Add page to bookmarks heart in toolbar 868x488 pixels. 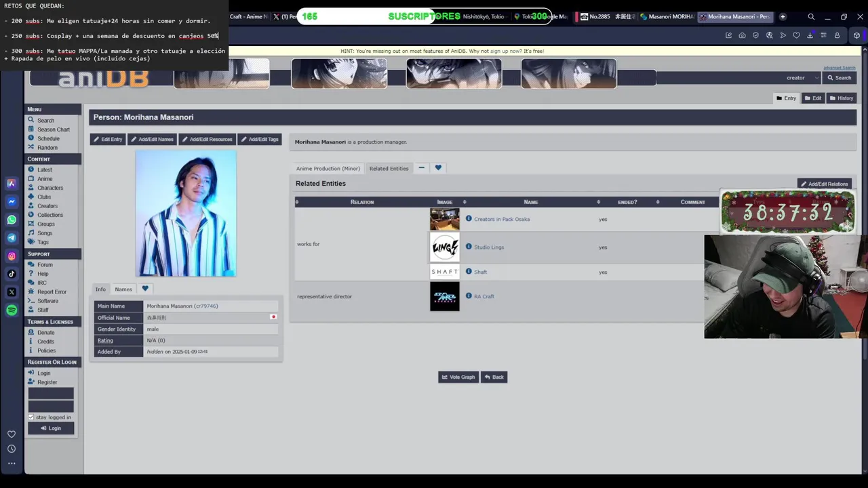tap(796, 35)
